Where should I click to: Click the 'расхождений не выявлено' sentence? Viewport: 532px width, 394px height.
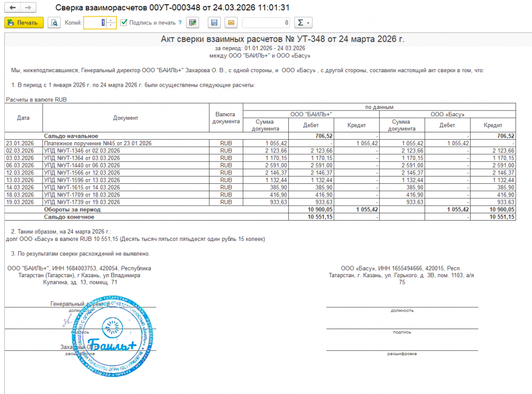pos(81,254)
